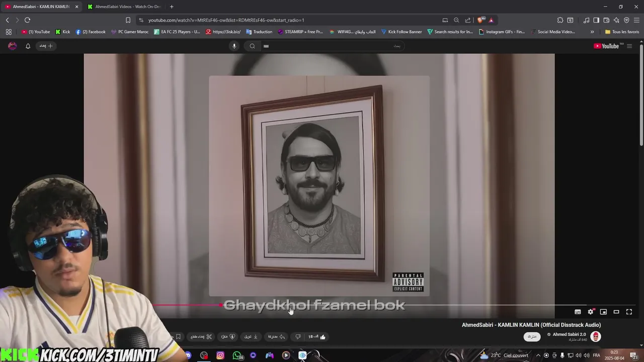Click the YouTube search magnifier button

253,46
